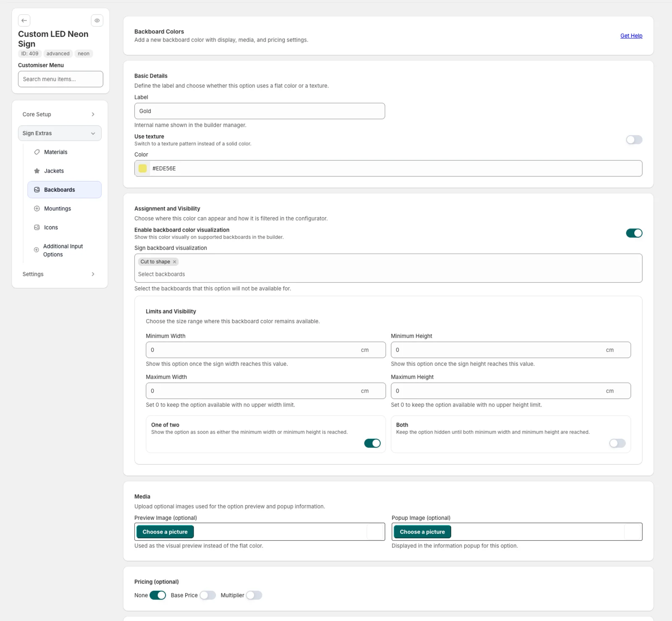Click the Minimum Height field
This screenshot has width=672, height=621.
click(x=511, y=350)
